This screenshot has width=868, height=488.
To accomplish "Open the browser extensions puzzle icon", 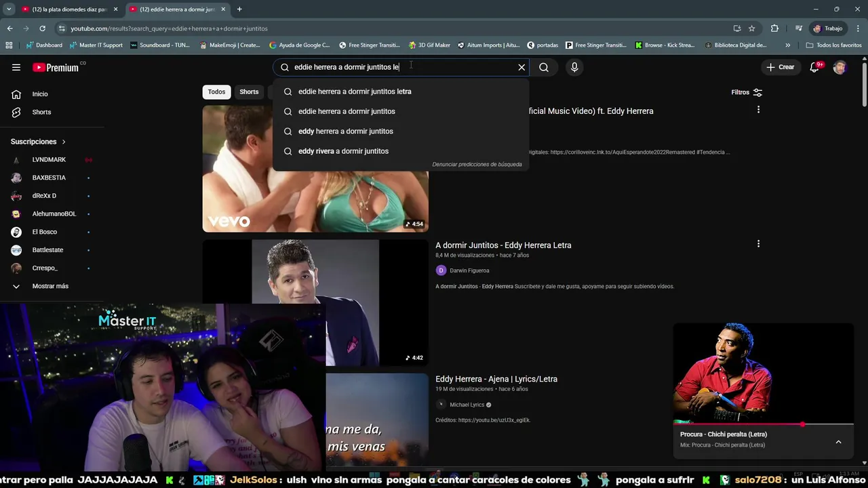I will [774, 28].
